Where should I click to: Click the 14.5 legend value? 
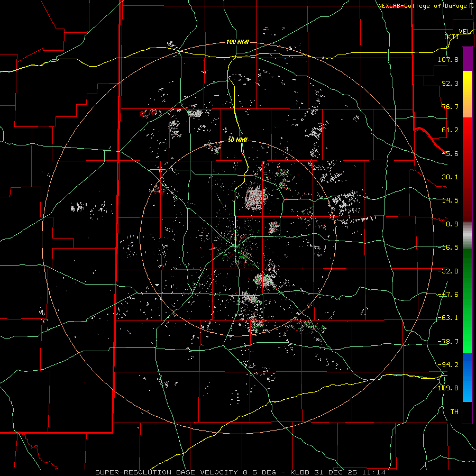450,200
